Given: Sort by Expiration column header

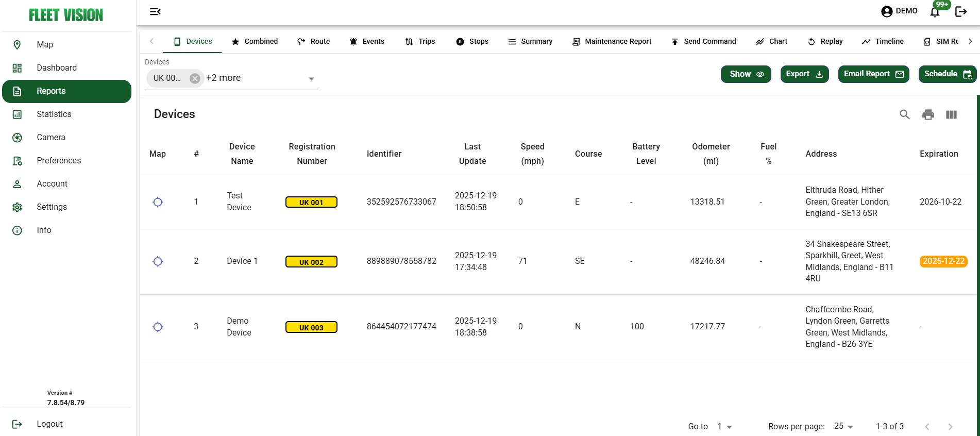Looking at the screenshot, I should tap(939, 154).
